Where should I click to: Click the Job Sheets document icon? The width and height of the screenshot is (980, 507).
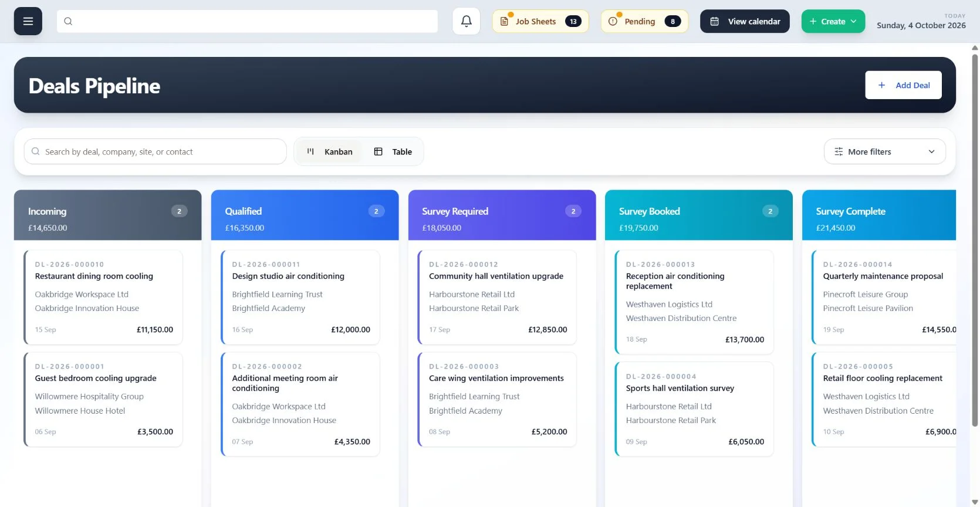[504, 21]
